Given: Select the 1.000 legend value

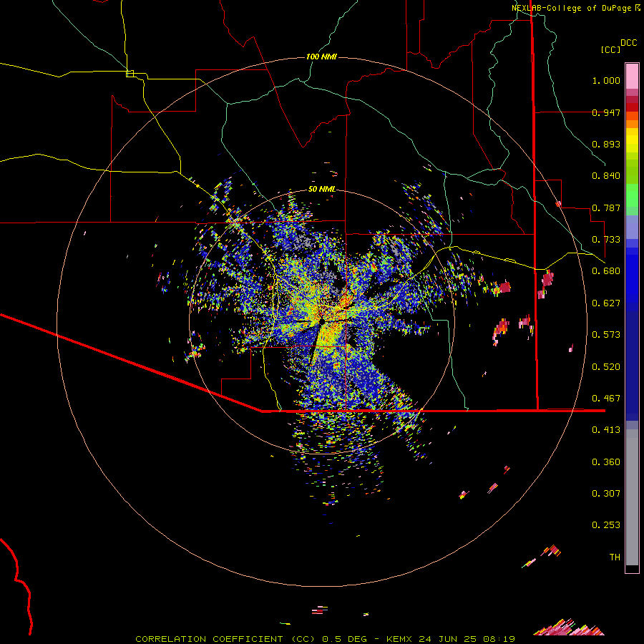Looking at the screenshot, I should (x=606, y=80).
